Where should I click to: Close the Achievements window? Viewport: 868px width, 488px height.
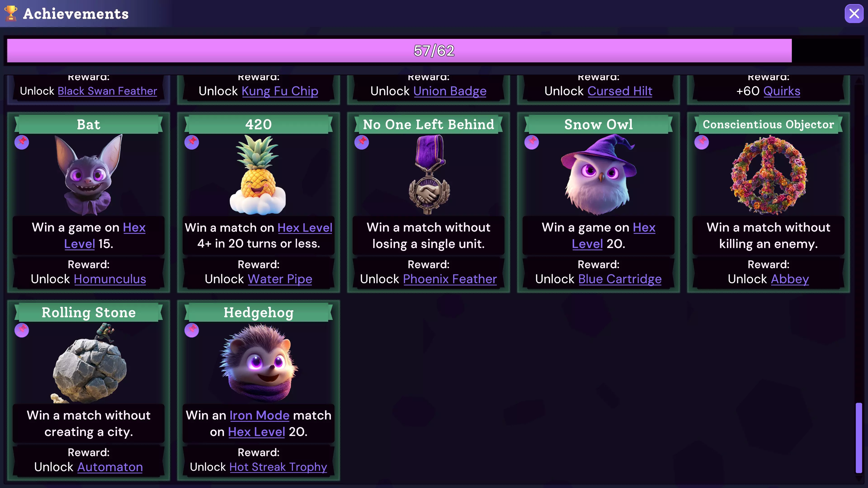(x=854, y=14)
